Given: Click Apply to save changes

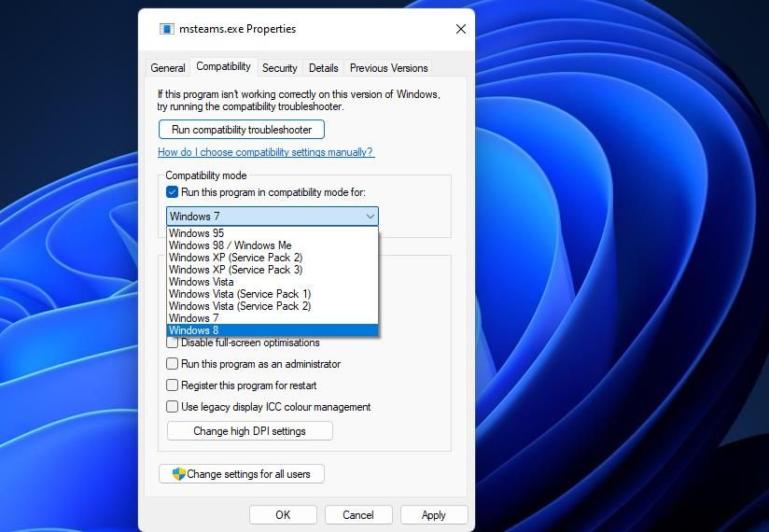Looking at the screenshot, I should (434, 515).
